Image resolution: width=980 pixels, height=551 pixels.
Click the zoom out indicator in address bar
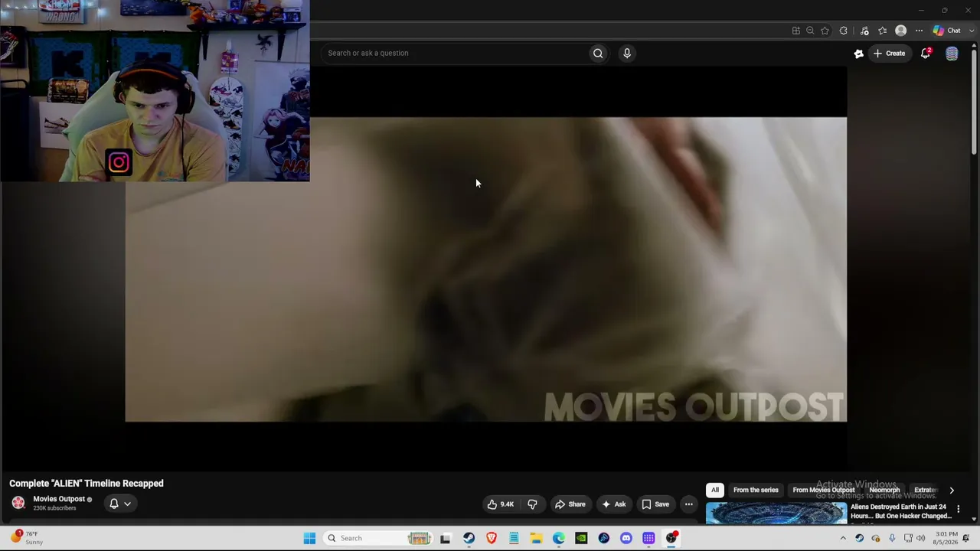810,31
